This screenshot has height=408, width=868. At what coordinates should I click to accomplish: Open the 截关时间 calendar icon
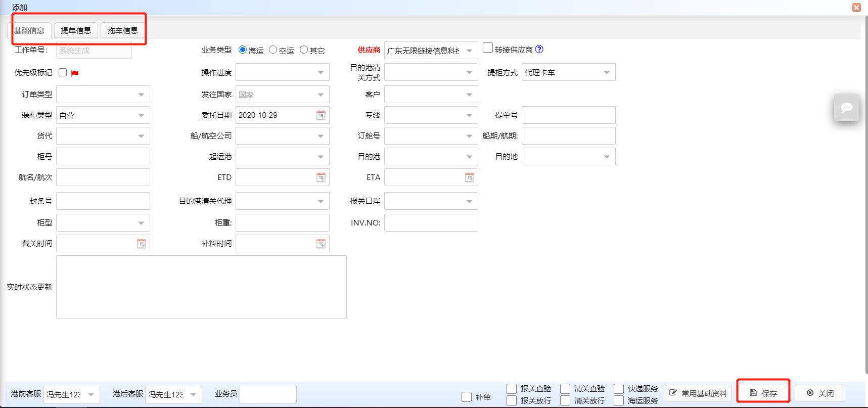(142, 244)
